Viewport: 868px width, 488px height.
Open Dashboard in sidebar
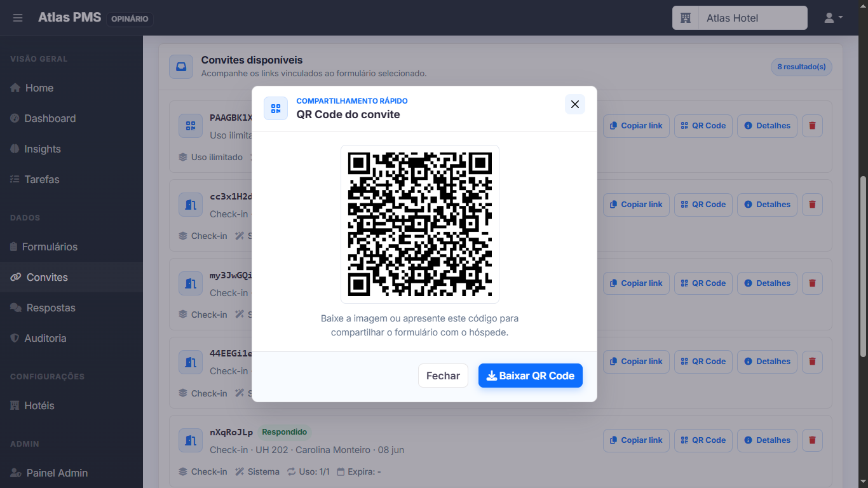click(71, 118)
